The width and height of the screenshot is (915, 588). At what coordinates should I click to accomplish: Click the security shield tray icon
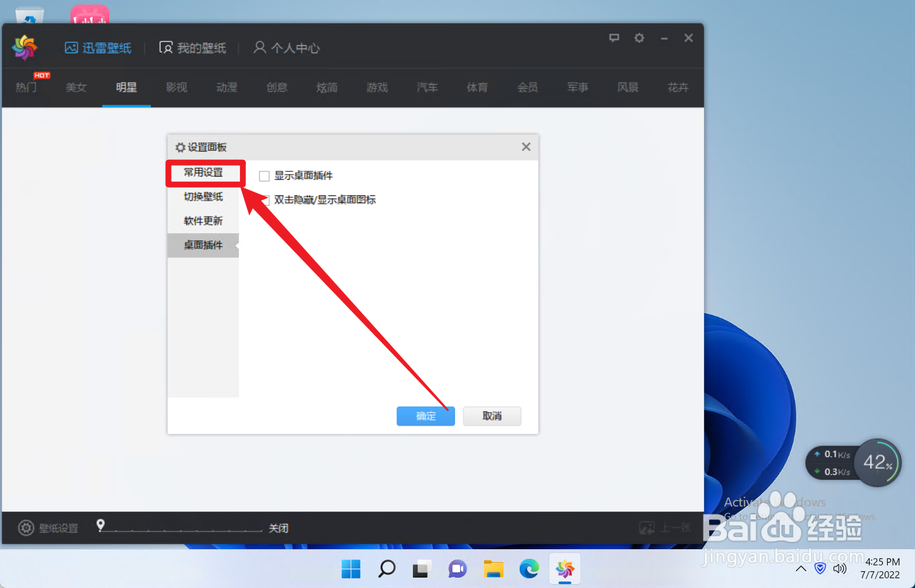pos(821,569)
